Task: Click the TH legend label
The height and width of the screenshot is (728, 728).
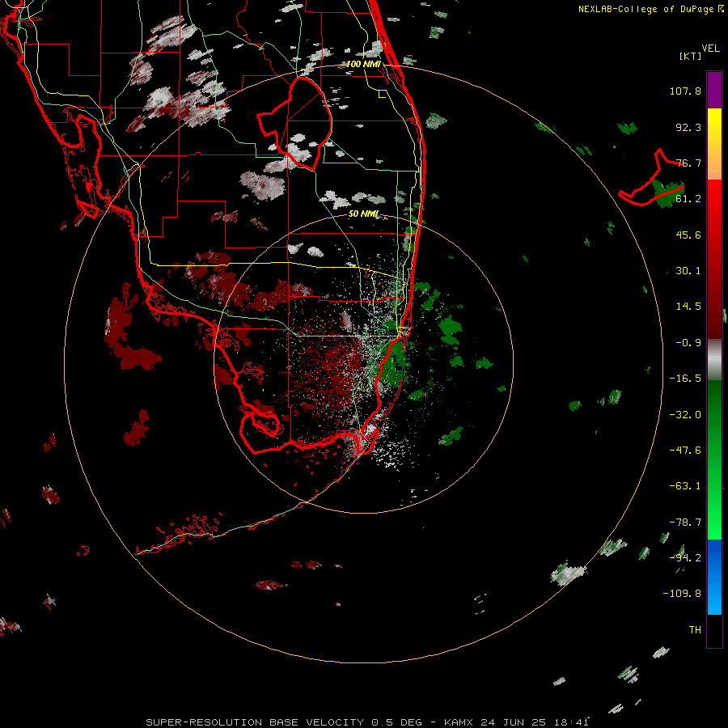Action: tap(695, 630)
